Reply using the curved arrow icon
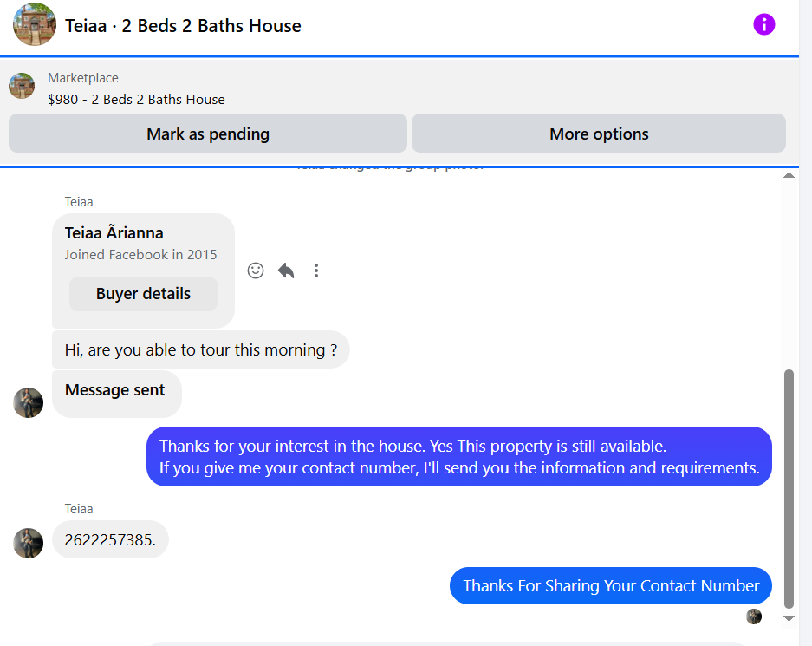The height and width of the screenshot is (646, 812). 286,271
